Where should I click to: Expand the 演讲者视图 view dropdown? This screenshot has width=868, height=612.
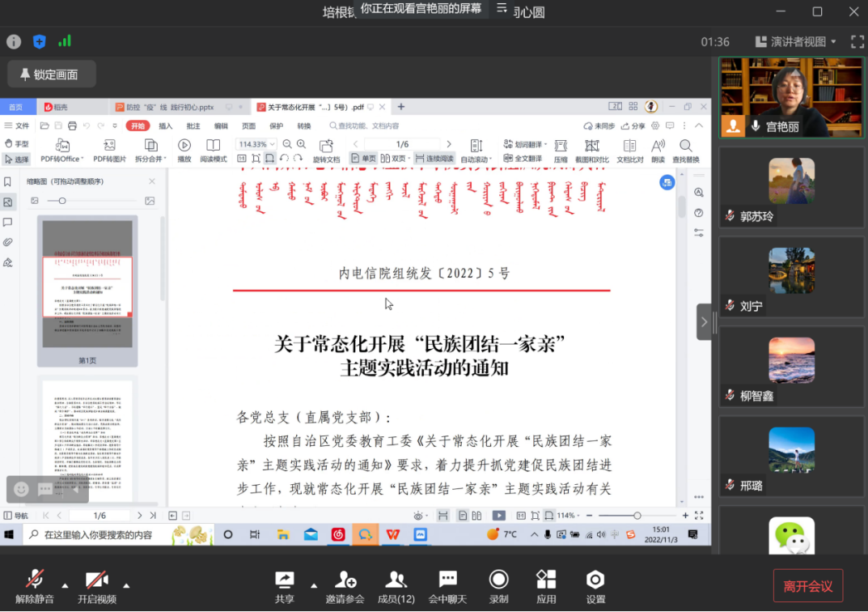coord(796,41)
